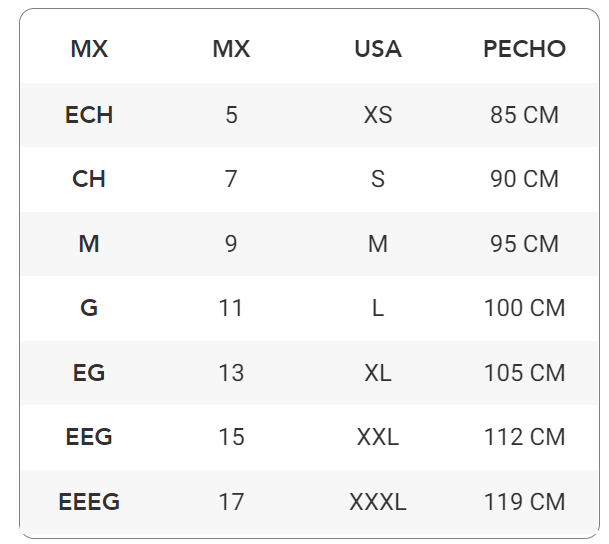Click the PECHO column header
This screenshot has width=609, height=544.
click(524, 49)
